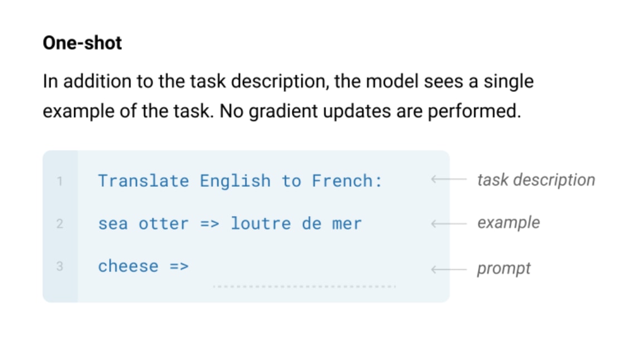Click the word "French:" in line one
The width and height of the screenshot is (644, 339).
click(x=347, y=181)
